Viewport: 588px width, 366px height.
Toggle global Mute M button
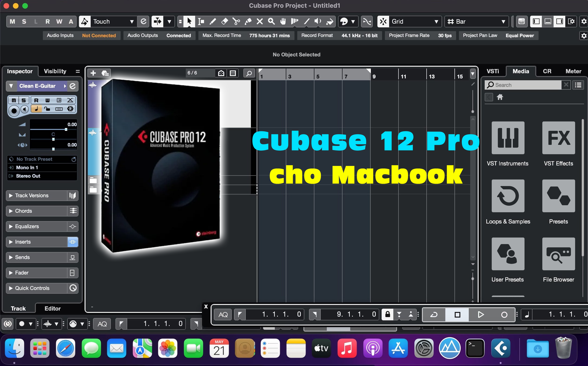[12, 22]
